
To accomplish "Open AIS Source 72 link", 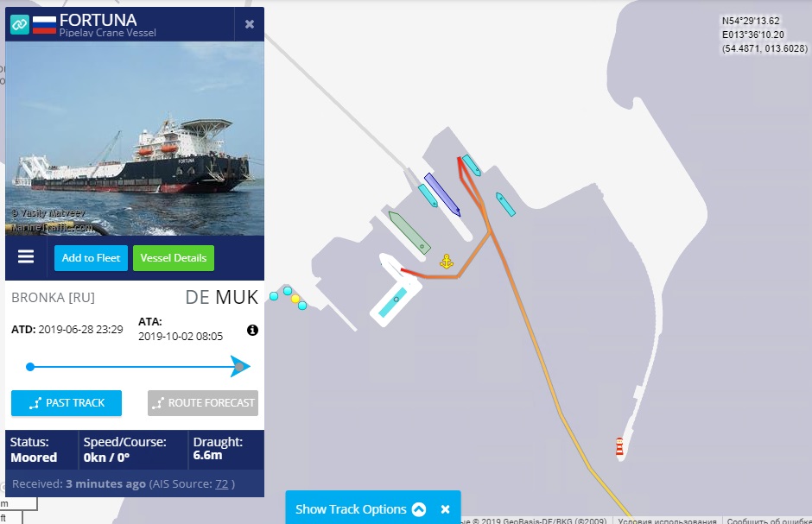I will pyautogui.click(x=222, y=484).
